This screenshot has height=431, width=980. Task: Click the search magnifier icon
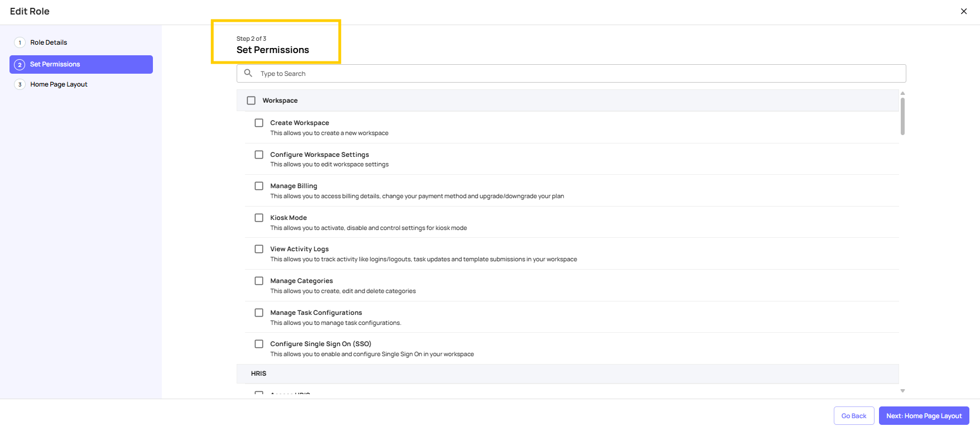point(248,73)
